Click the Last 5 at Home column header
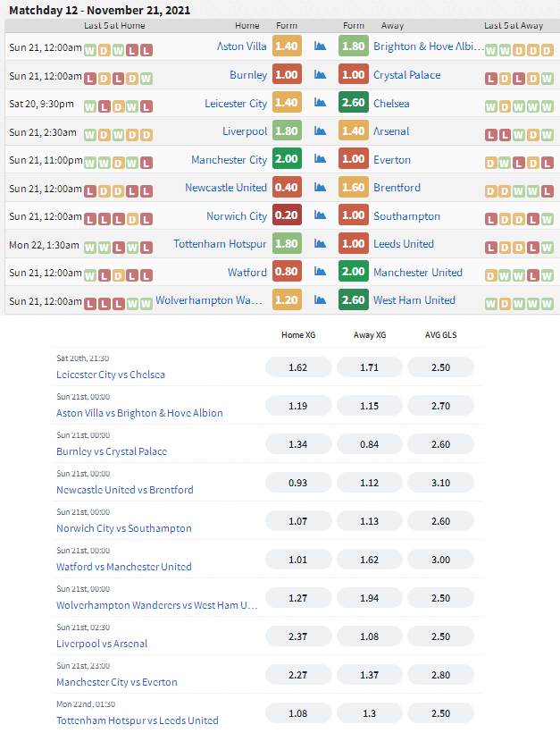560x733 pixels. pos(114,26)
